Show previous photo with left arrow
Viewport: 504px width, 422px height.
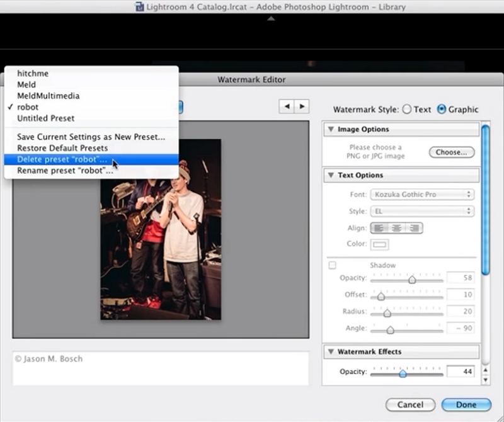coord(287,107)
